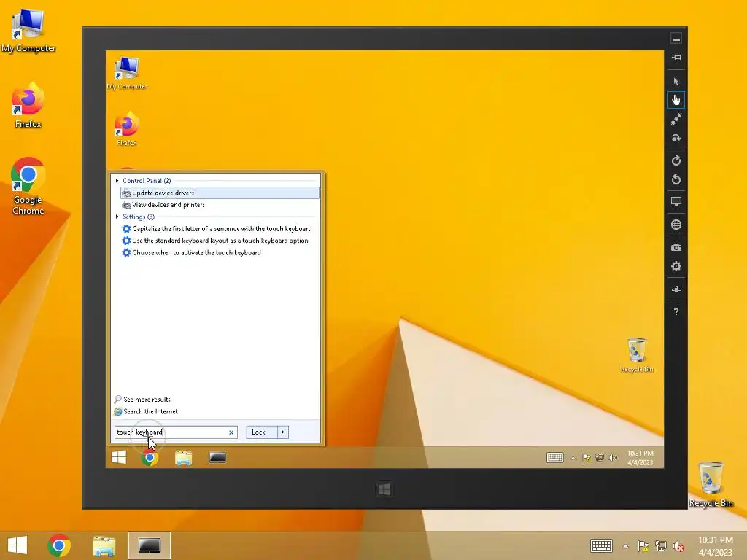Open File Explorer in simulator taskbar

[x=183, y=458]
